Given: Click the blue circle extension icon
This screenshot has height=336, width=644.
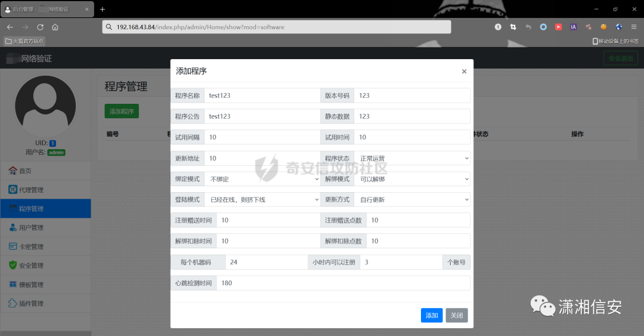Looking at the screenshot, I should pos(543,27).
